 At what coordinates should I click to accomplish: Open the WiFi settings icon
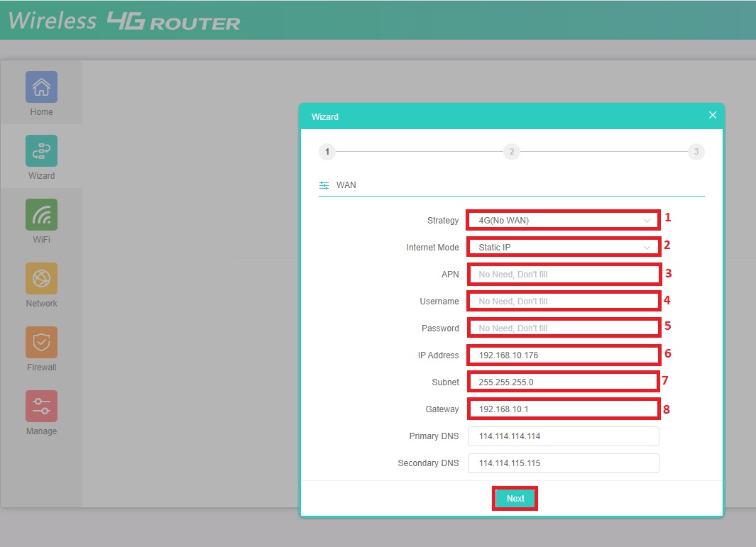pyautogui.click(x=41, y=215)
